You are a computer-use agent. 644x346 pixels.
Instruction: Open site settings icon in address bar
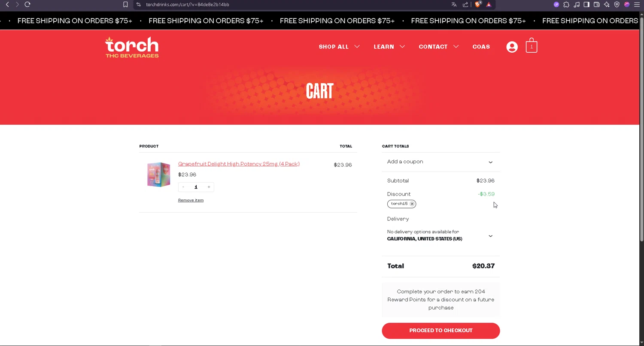point(138,5)
